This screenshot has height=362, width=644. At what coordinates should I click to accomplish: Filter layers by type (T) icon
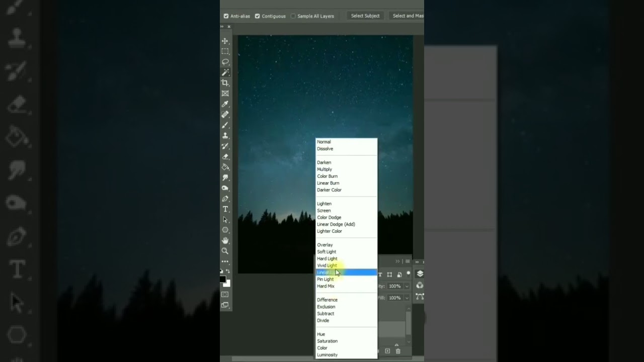click(x=380, y=275)
